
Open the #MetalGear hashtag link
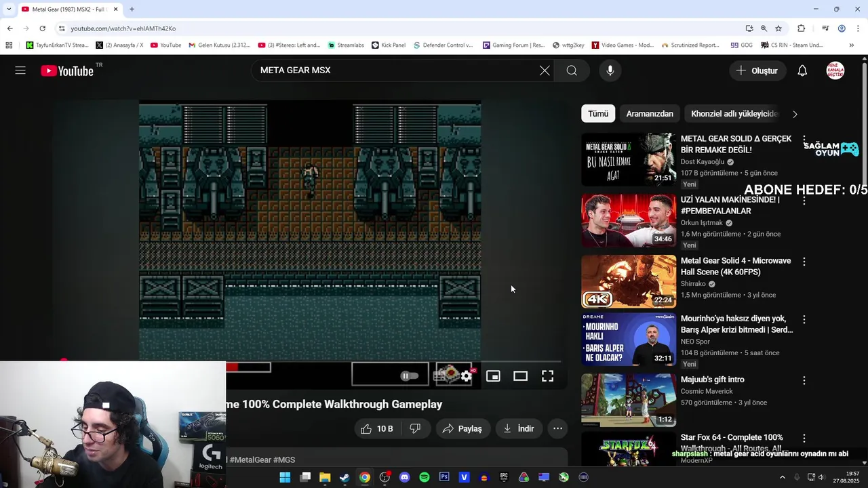(x=250, y=460)
